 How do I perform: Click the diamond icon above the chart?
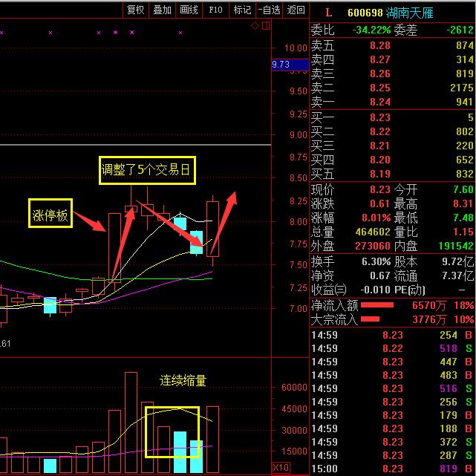click(x=255, y=25)
